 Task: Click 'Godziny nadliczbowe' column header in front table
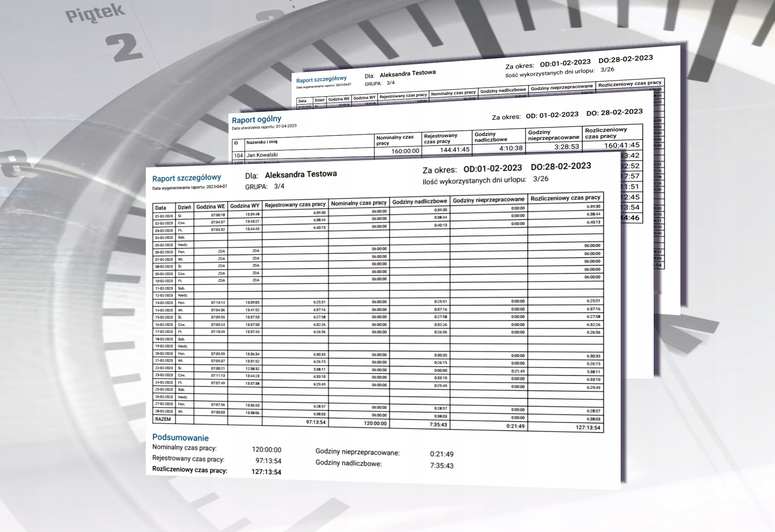click(x=419, y=201)
